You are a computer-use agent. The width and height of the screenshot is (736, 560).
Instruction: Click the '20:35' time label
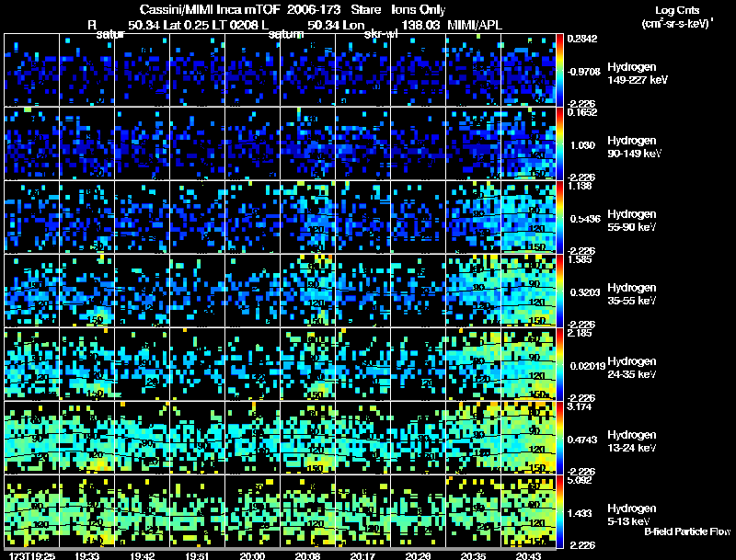pyautogui.click(x=474, y=556)
